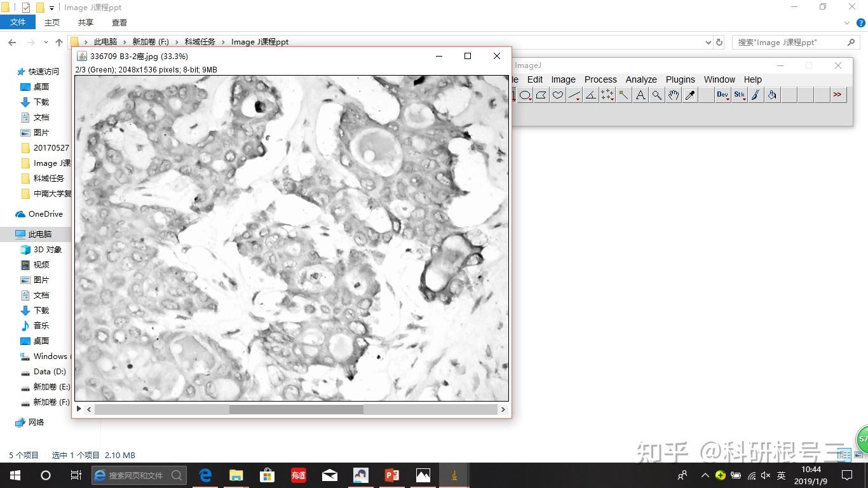868x488 pixels.
Task: Open the Process menu in ImageJ
Action: [x=600, y=79]
